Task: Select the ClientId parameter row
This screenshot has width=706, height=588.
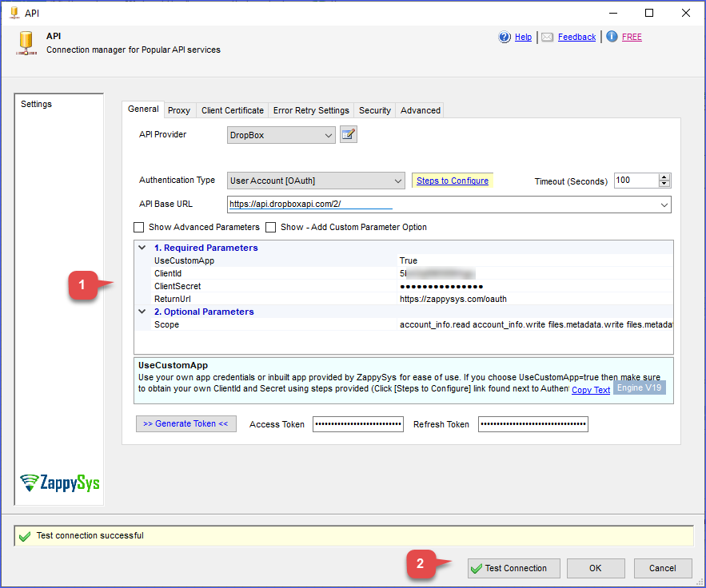Action: point(404,273)
